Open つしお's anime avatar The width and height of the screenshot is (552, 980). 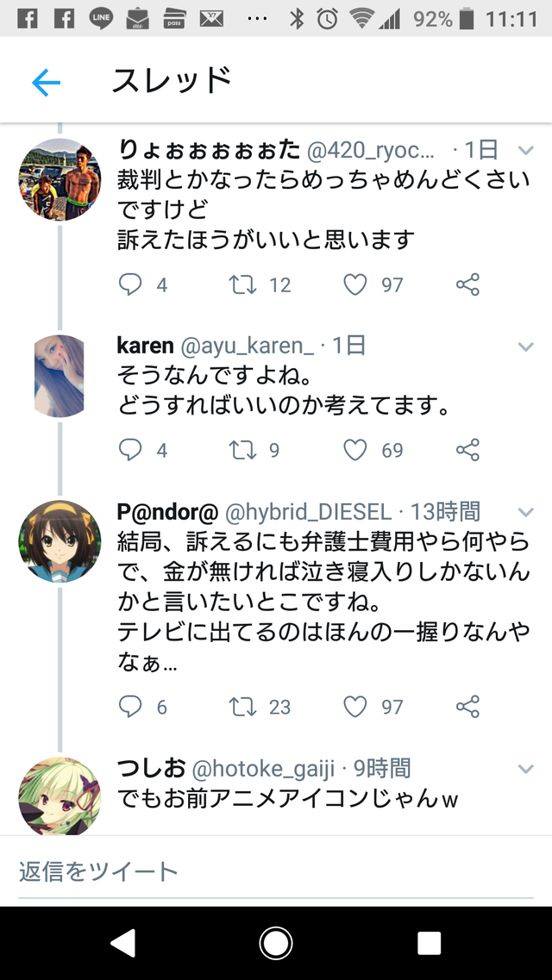[60, 797]
